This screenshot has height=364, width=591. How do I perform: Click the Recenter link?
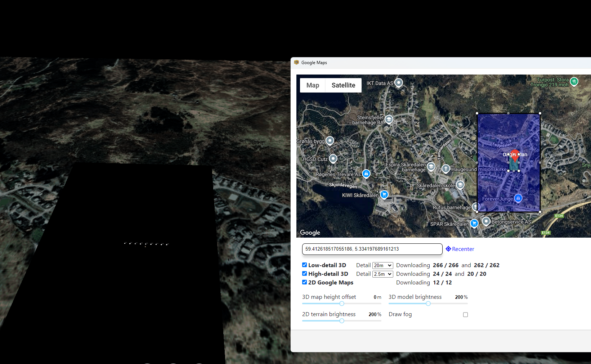[463, 249]
